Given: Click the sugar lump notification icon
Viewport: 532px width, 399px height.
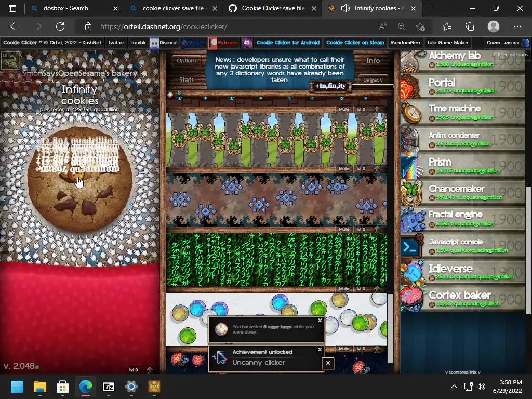Looking at the screenshot, I should point(221,329).
